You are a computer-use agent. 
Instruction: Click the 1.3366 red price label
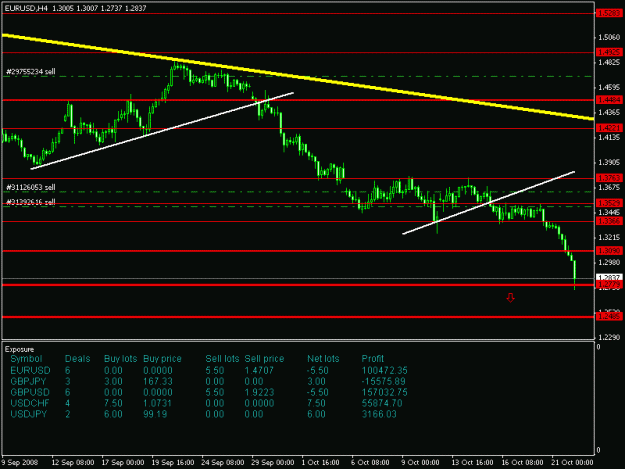click(x=609, y=221)
